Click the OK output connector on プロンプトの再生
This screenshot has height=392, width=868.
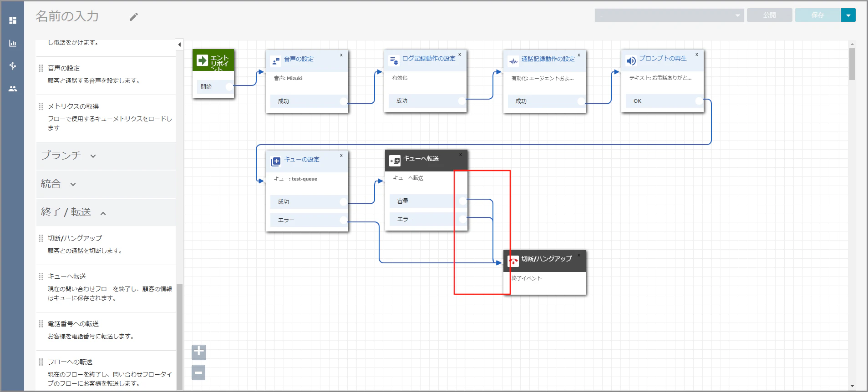click(x=700, y=101)
